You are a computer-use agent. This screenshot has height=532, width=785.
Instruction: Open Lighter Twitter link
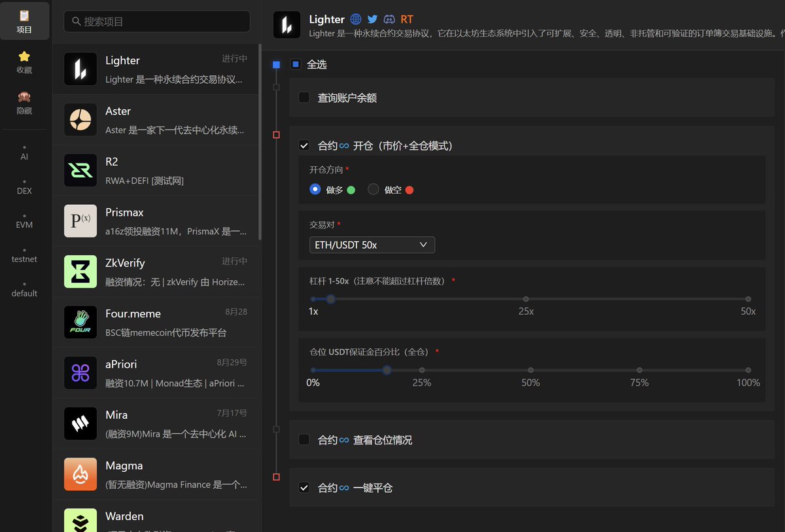(x=372, y=20)
